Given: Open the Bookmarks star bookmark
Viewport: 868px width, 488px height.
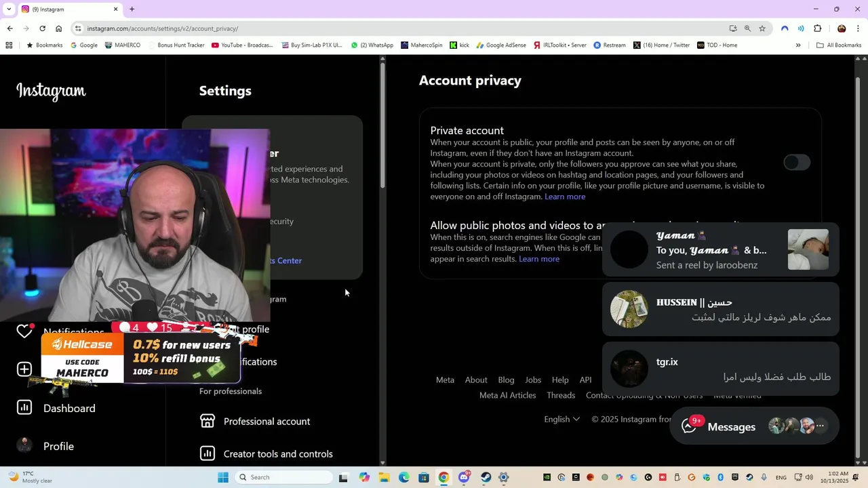Looking at the screenshot, I should tap(44, 45).
